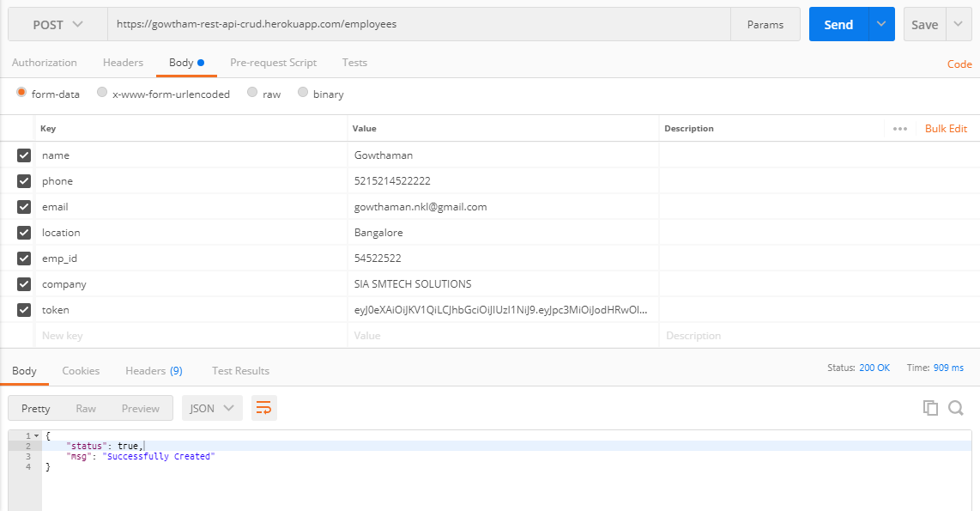The width and height of the screenshot is (980, 511).
Task: Click the empty Value field in new row
Action: (503, 335)
